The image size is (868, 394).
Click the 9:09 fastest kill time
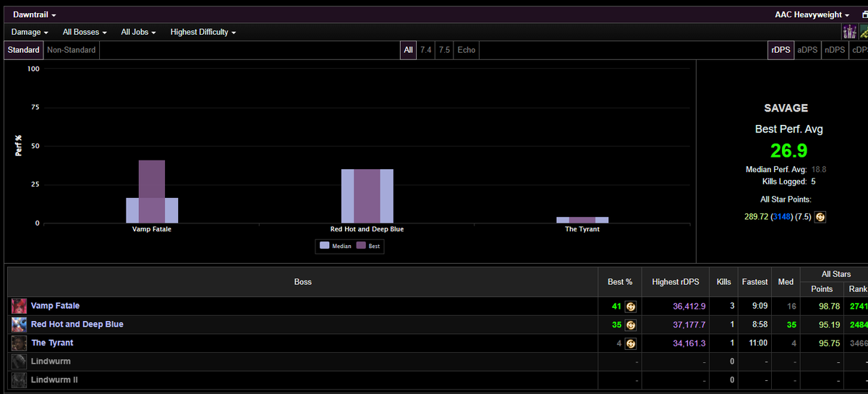click(759, 307)
